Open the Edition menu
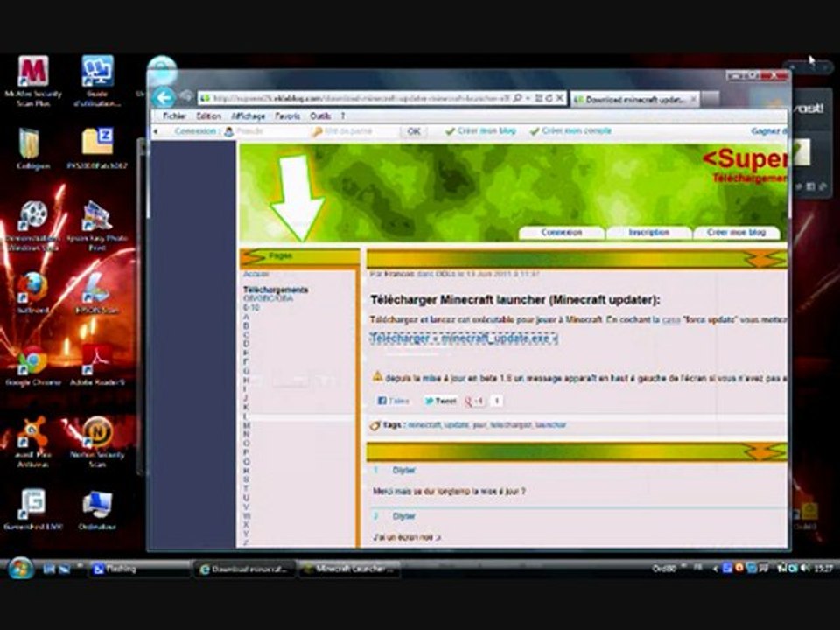 pyautogui.click(x=208, y=115)
